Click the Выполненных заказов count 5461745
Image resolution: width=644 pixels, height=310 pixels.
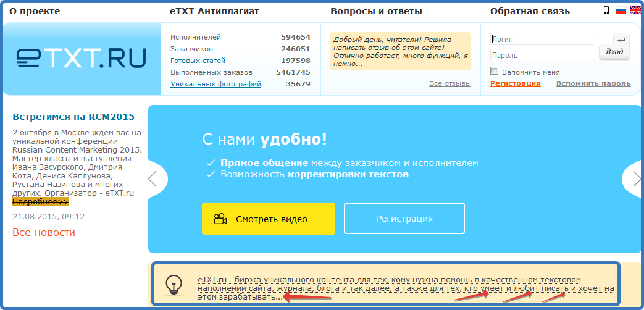pos(293,72)
